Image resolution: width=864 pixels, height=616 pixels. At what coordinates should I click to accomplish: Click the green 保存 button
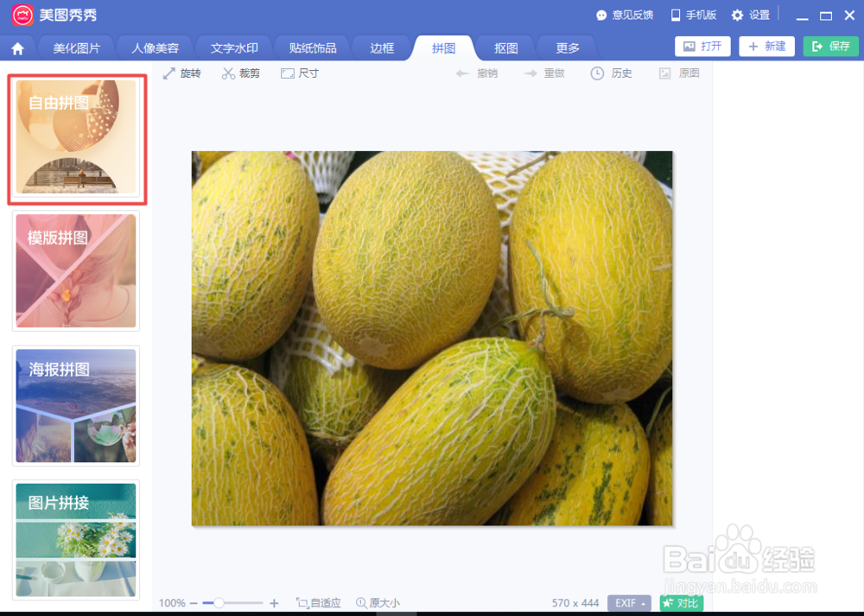830,47
